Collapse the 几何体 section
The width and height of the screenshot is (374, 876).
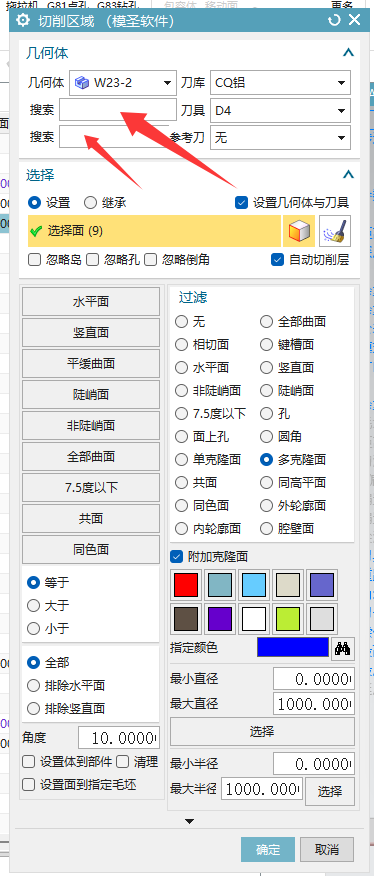click(x=348, y=53)
